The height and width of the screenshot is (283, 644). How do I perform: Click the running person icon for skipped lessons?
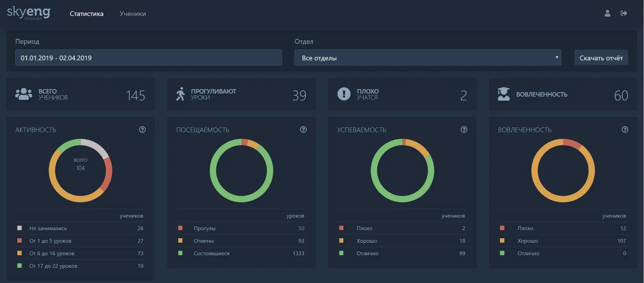point(181,94)
